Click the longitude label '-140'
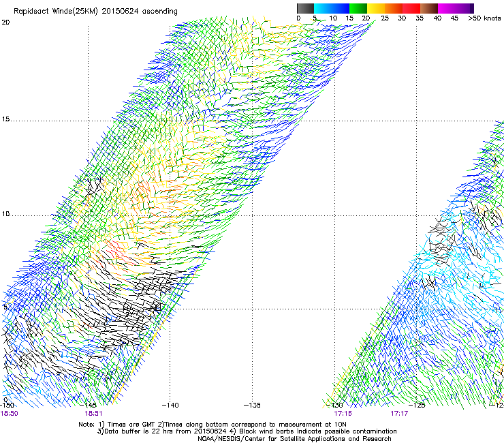This screenshot has height=443, width=504. pyautogui.click(x=170, y=405)
